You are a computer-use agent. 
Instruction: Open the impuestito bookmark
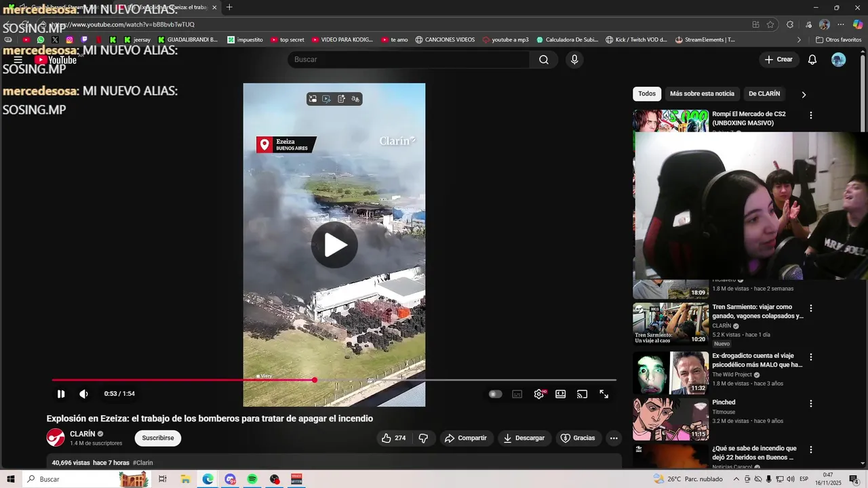(245, 40)
